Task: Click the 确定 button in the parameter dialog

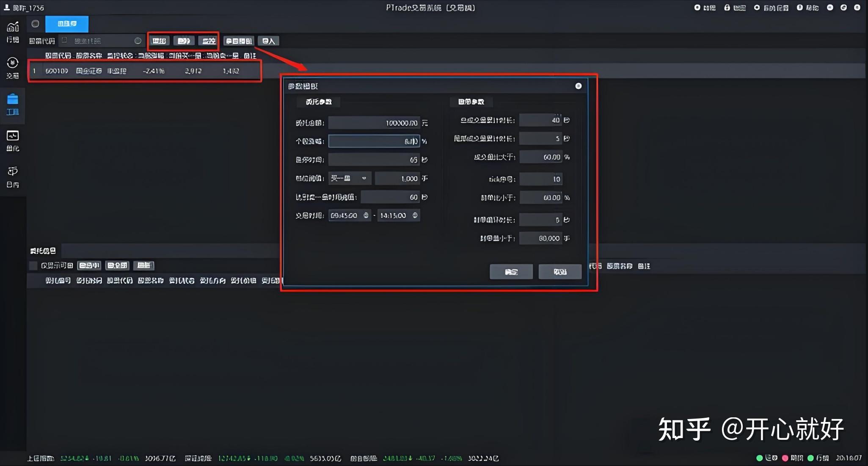Action: coord(511,271)
